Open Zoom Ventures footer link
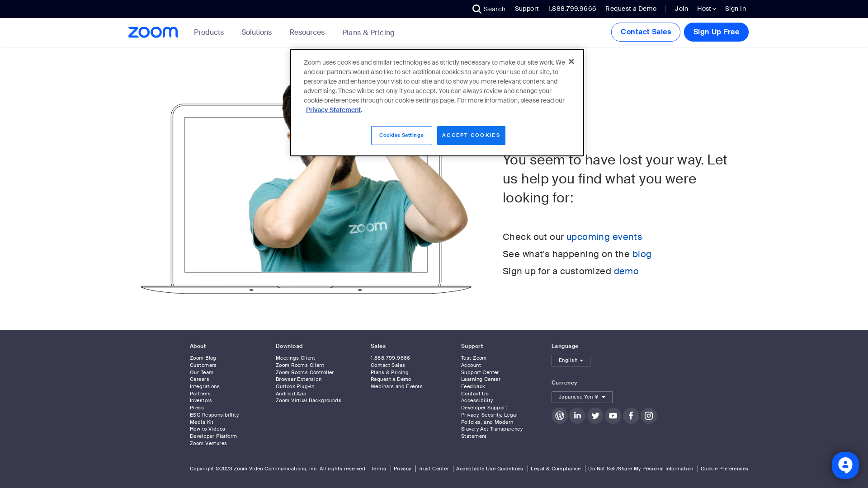Screen dimensions: 868x488 click(x=208, y=444)
